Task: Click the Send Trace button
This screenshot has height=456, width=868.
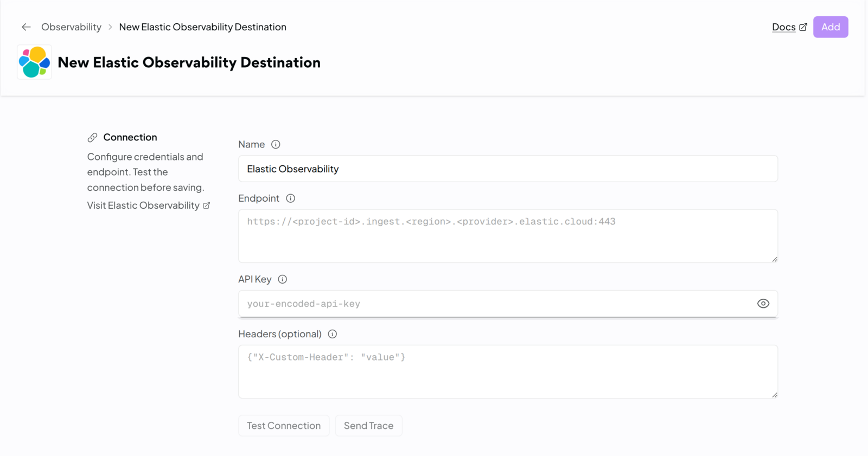Action: (369, 426)
